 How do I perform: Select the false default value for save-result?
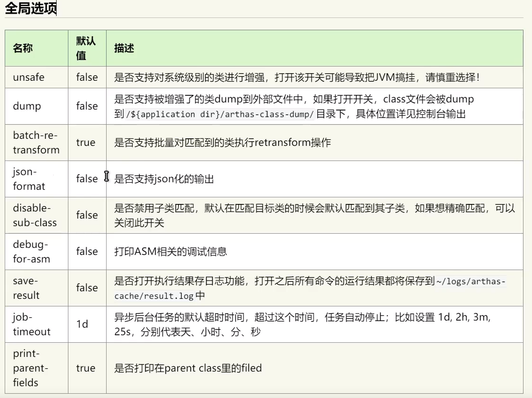(87, 288)
